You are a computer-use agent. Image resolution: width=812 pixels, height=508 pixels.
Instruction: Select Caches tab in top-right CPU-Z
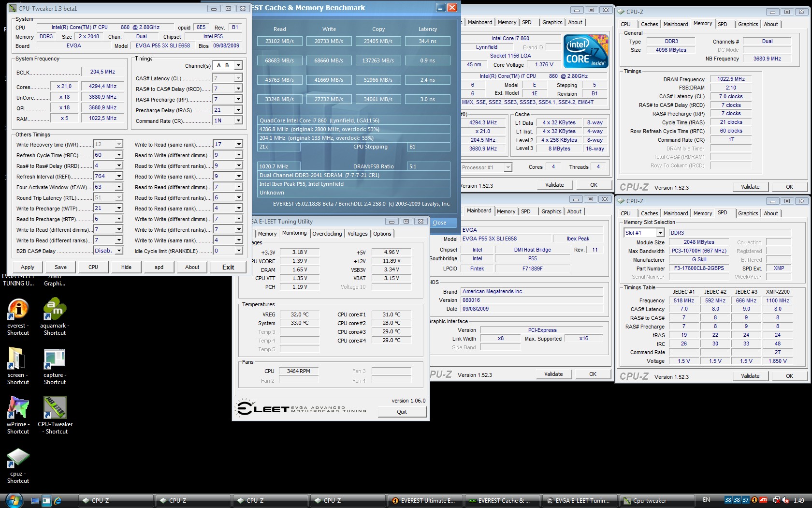tap(650, 24)
